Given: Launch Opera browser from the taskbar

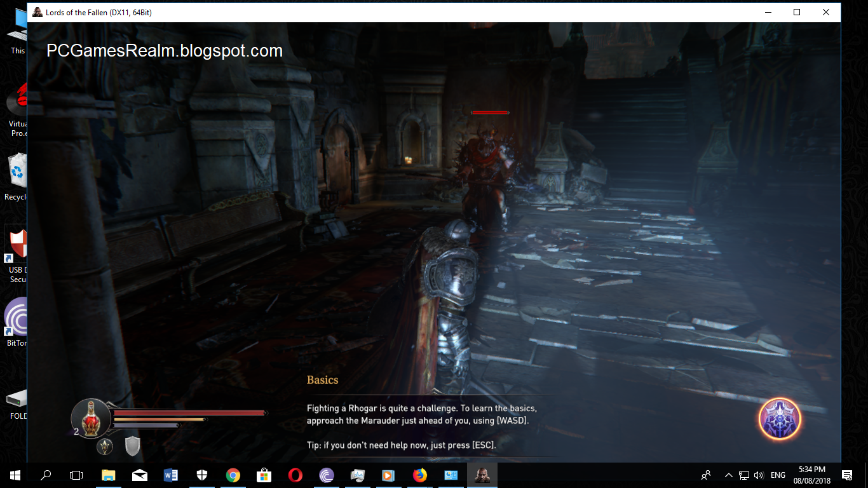Looking at the screenshot, I should 295,475.
